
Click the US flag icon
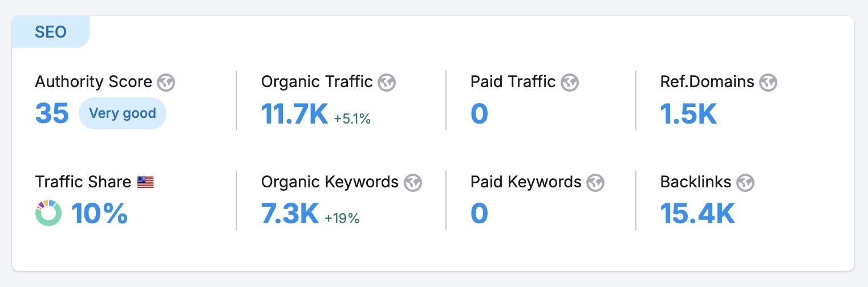(x=145, y=182)
